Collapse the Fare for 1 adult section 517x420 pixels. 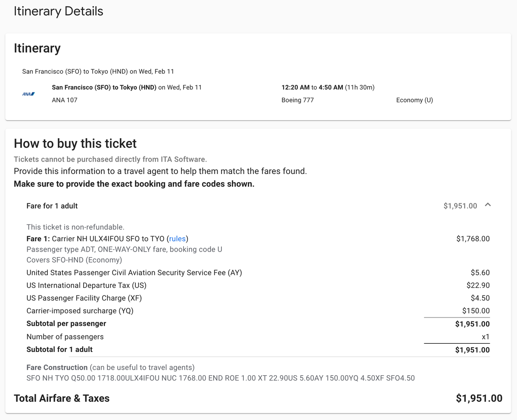[x=488, y=205]
